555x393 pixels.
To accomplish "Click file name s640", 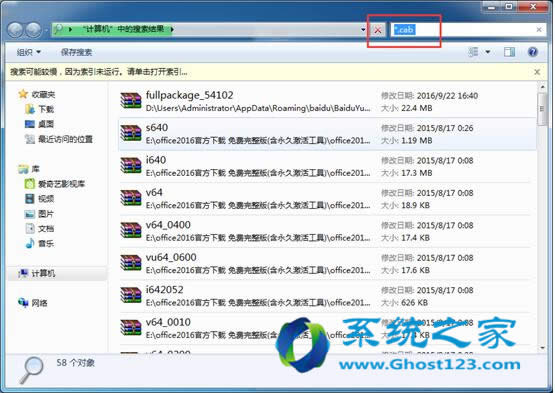I will 157,127.
